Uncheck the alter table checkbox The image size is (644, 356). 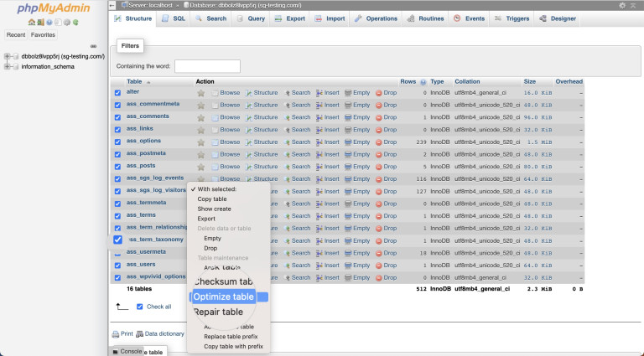tap(117, 93)
